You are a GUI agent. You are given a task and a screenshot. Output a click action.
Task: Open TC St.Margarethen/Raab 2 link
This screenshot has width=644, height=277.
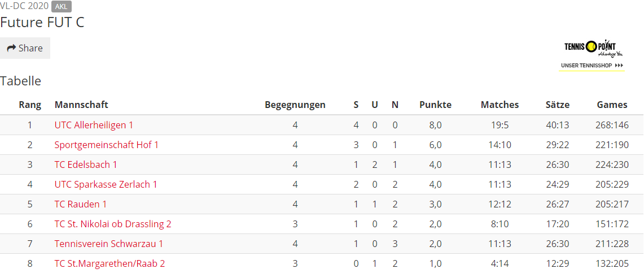[109, 263]
